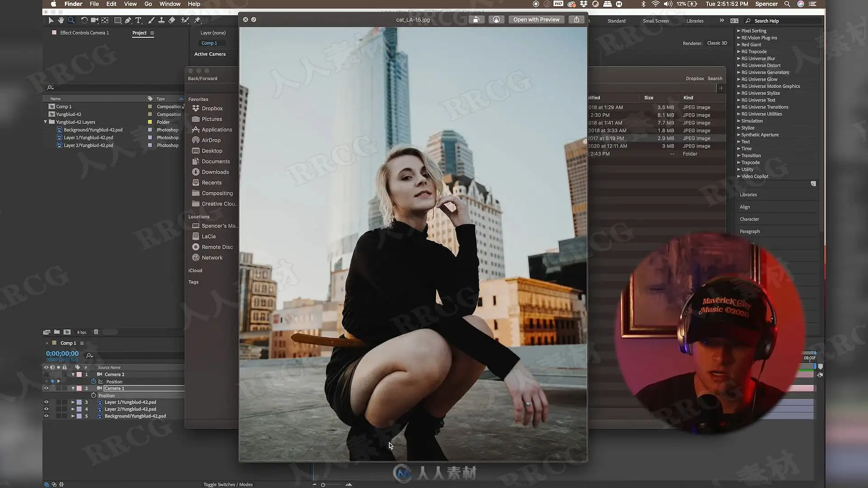The height and width of the screenshot is (488, 868).
Task: Select the Roto Brush tool
Action: point(185,20)
